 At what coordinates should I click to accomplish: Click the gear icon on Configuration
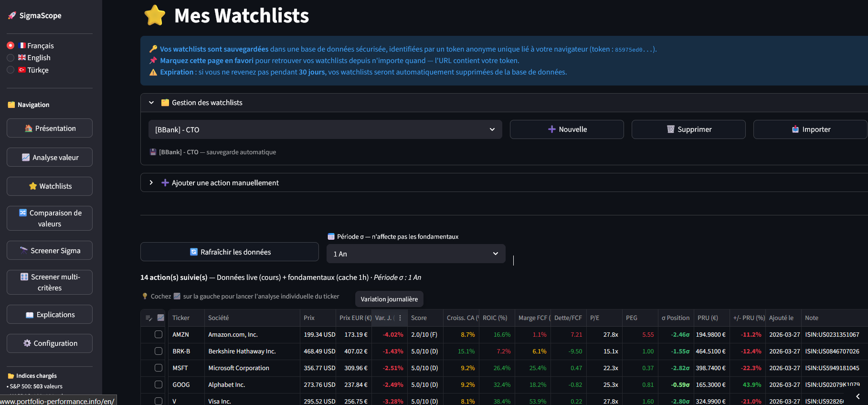(x=27, y=343)
